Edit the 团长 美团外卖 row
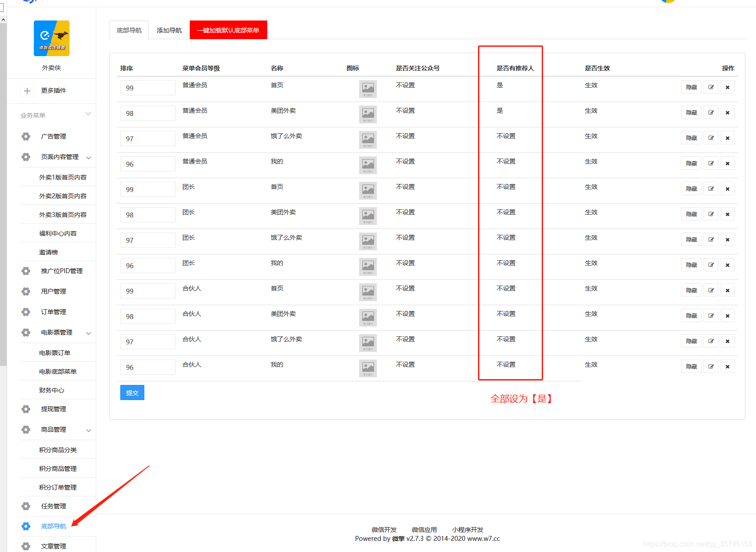 711,214
